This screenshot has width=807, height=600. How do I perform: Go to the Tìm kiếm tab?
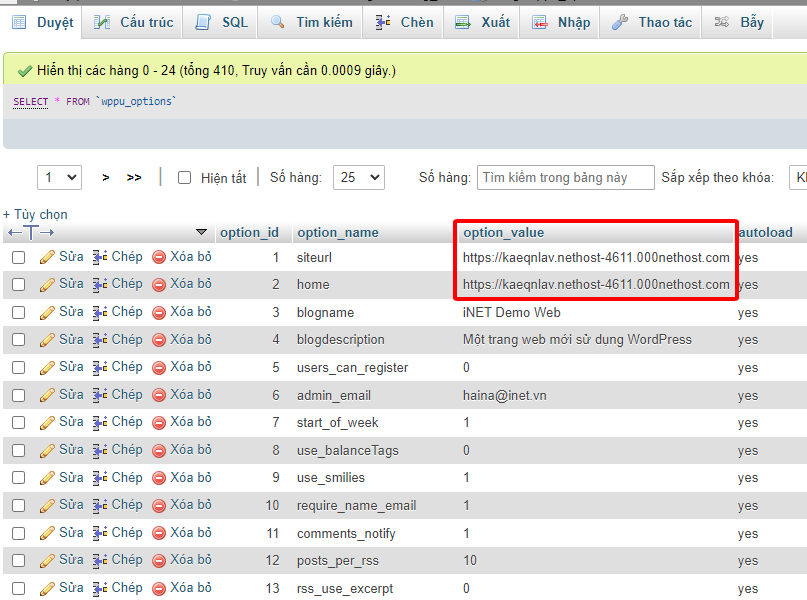tap(311, 22)
